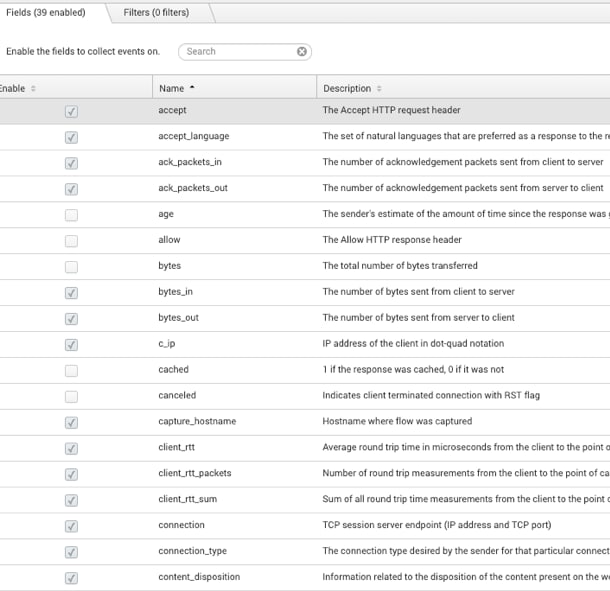Switch to the Filters (0 filters) tab
This screenshot has width=610, height=591.
(156, 12)
